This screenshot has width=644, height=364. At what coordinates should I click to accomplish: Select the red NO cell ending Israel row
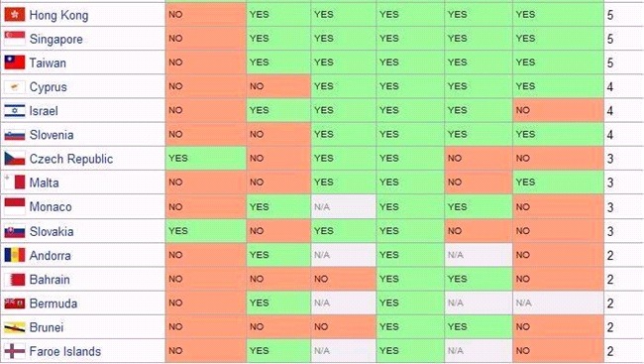[x=558, y=110]
